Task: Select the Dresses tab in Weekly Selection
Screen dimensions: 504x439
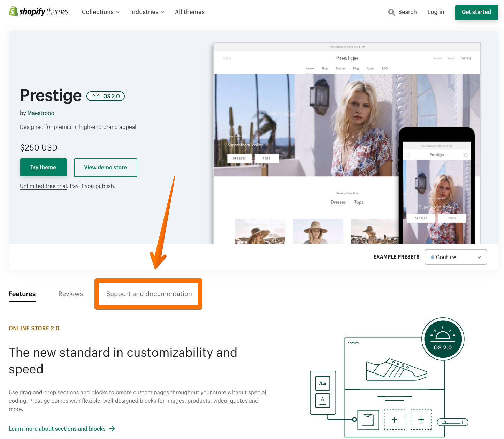Action: point(338,202)
